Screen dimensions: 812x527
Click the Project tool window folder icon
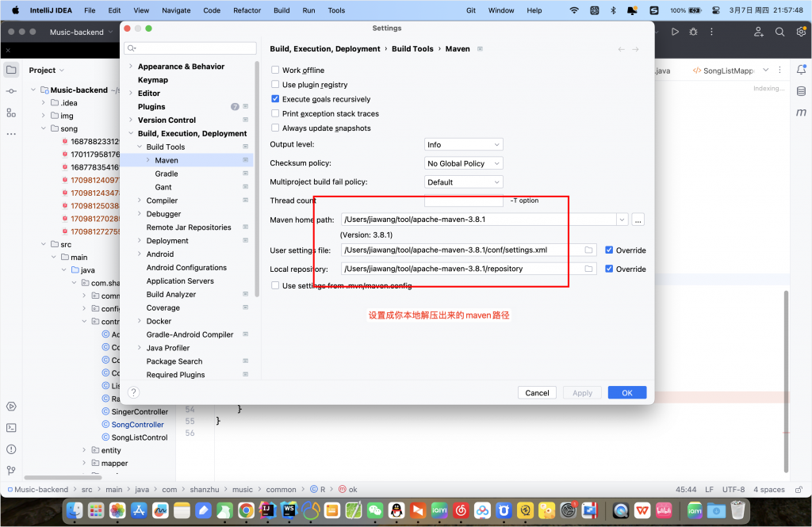[12, 70]
